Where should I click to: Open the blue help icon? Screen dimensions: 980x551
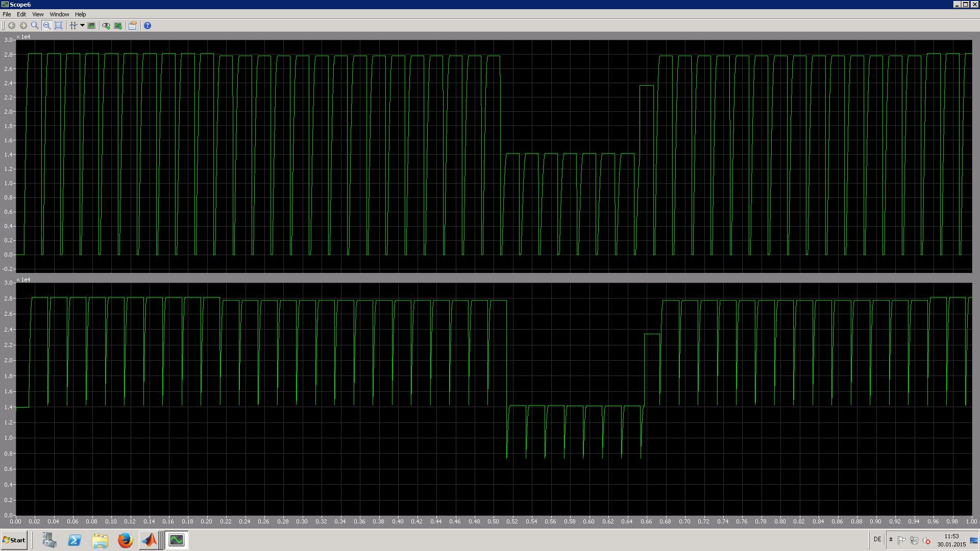(148, 26)
